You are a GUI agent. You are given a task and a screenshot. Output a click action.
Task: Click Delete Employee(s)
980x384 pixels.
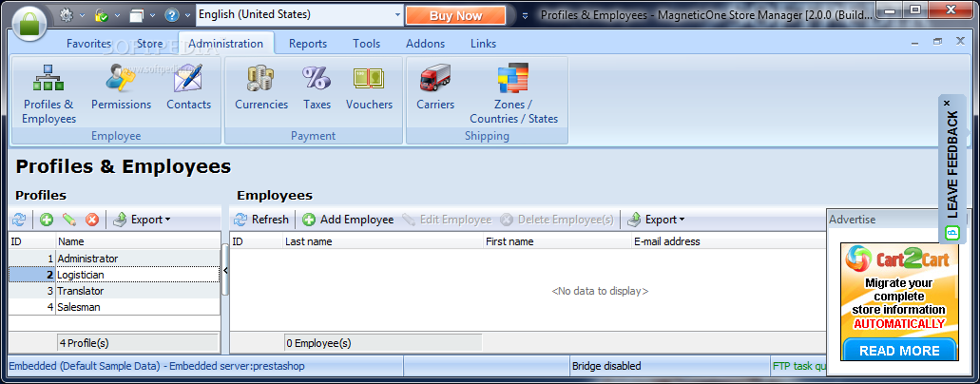(x=557, y=220)
